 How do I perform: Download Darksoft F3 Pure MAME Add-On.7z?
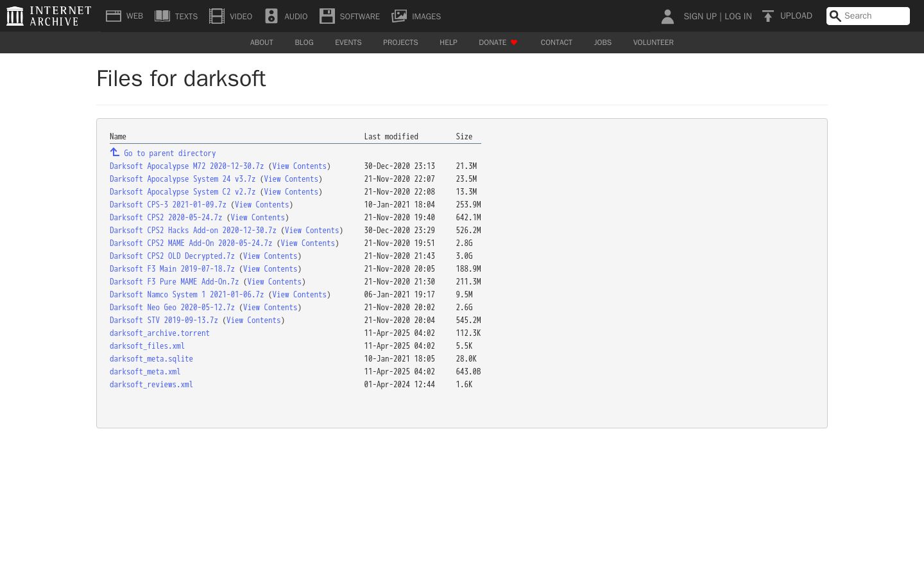(175, 282)
